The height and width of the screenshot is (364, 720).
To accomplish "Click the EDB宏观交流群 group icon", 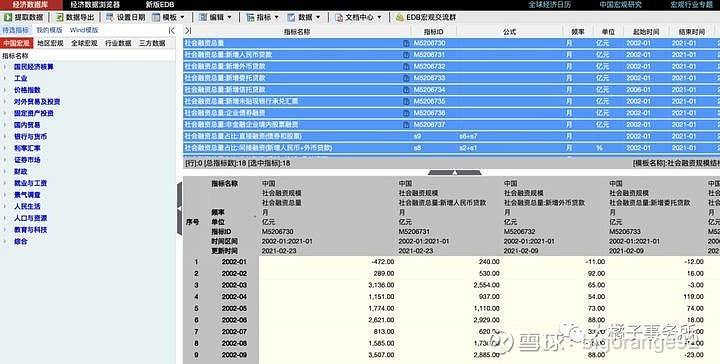I will [399, 17].
